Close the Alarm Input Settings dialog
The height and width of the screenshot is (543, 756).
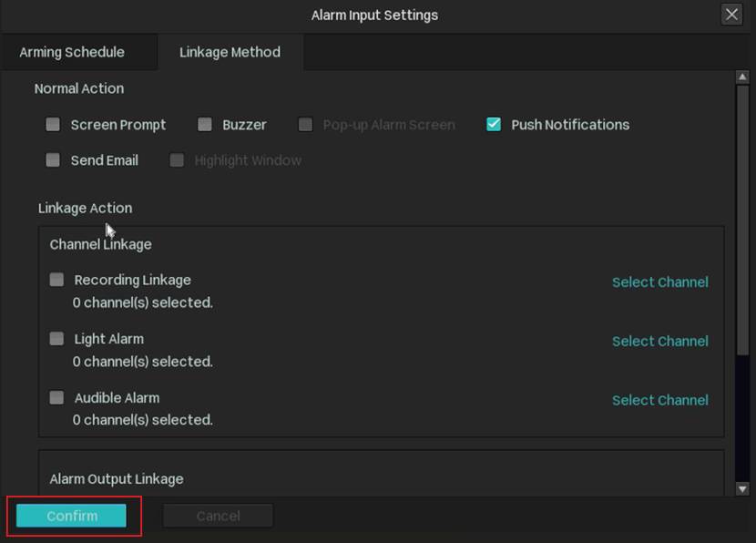731,15
